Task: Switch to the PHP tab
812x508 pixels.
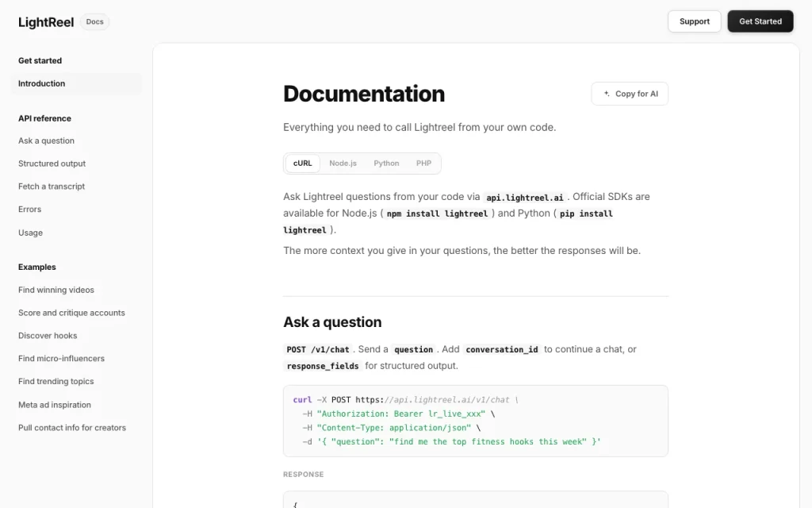Action: point(423,164)
